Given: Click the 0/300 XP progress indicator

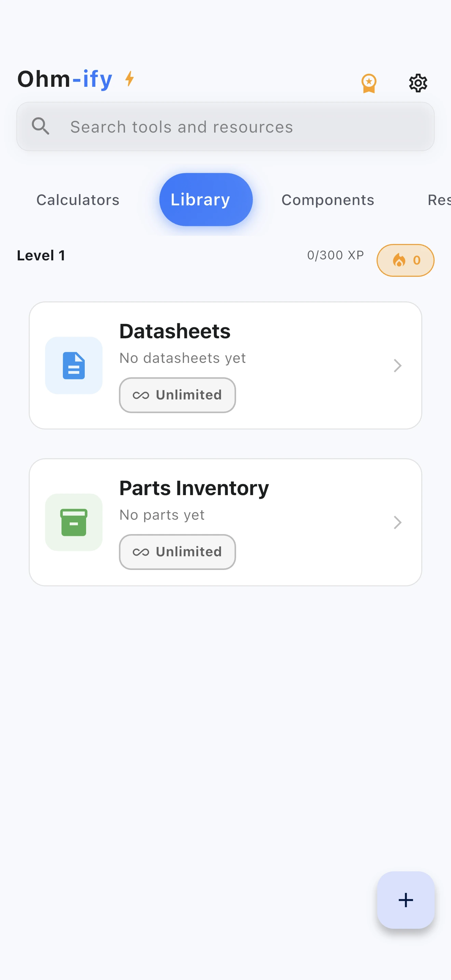Looking at the screenshot, I should [336, 255].
